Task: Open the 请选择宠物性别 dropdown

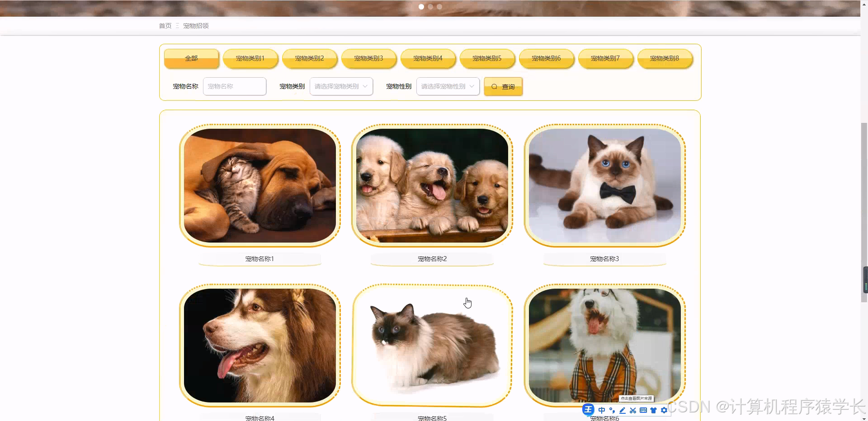Action: (x=448, y=86)
